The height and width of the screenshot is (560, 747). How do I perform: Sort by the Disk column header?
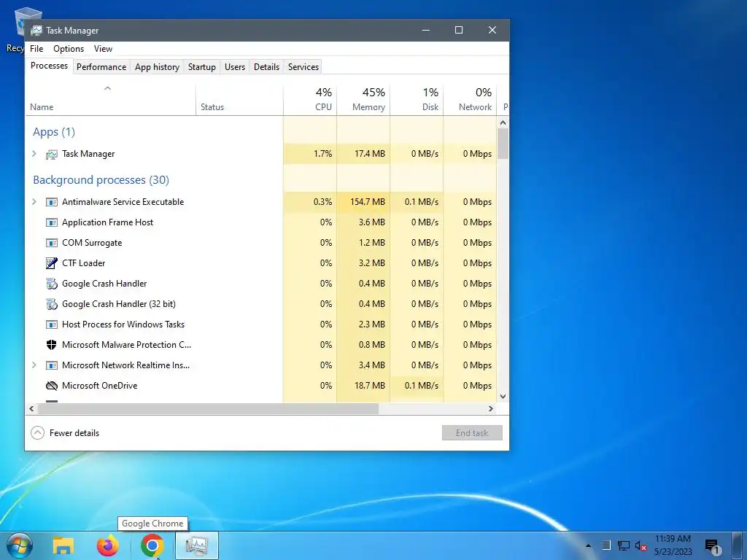(417, 99)
